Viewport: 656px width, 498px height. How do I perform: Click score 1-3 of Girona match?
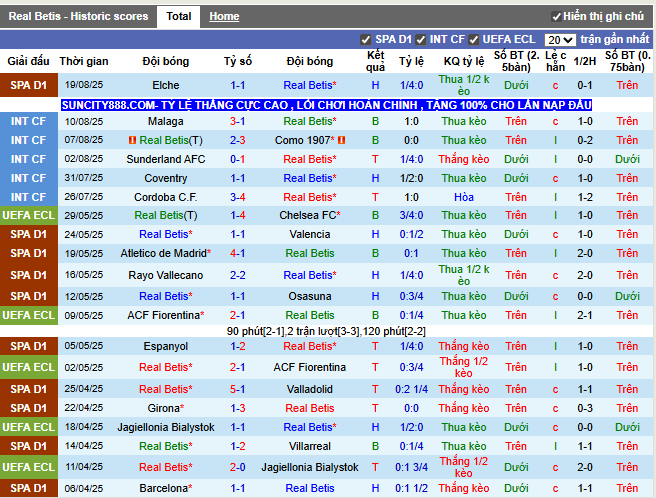click(x=238, y=408)
